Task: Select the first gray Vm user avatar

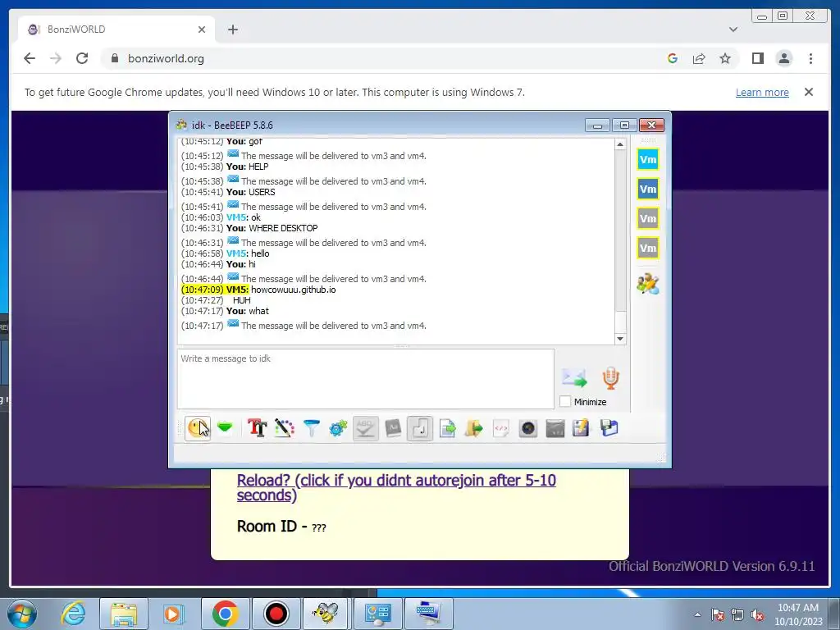Action: tap(648, 218)
